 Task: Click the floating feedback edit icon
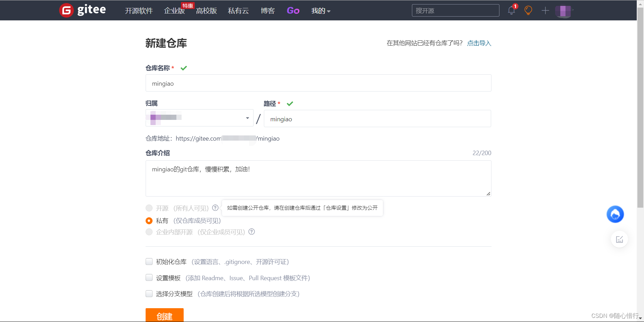click(619, 239)
